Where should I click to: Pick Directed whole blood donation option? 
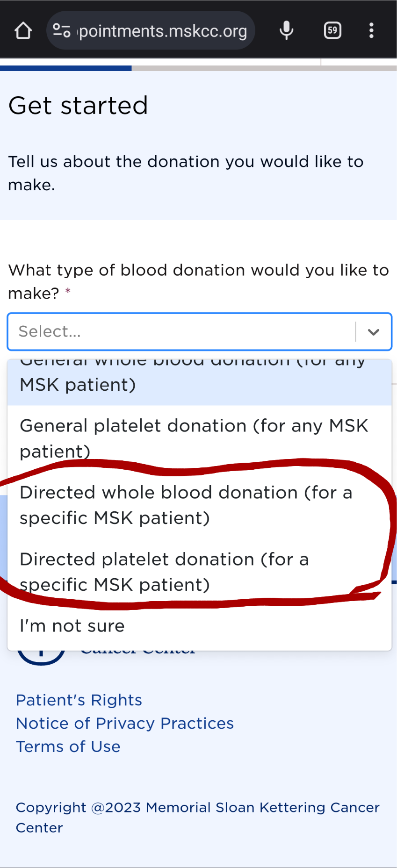coord(199,505)
